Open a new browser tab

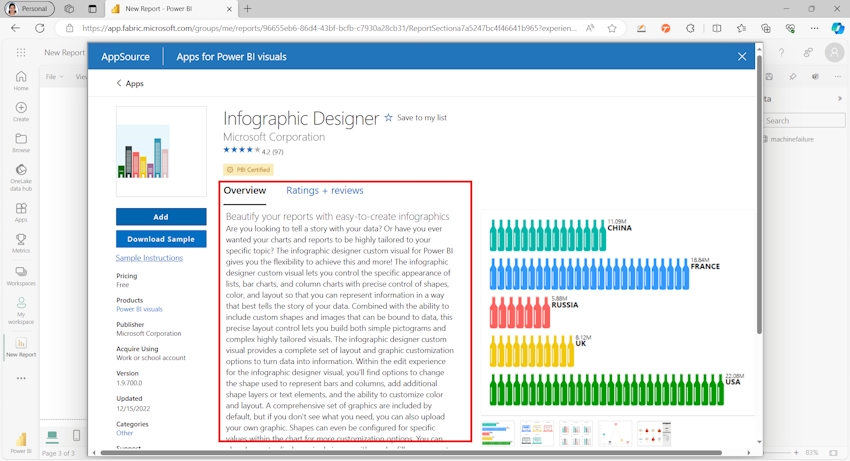click(248, 9)
